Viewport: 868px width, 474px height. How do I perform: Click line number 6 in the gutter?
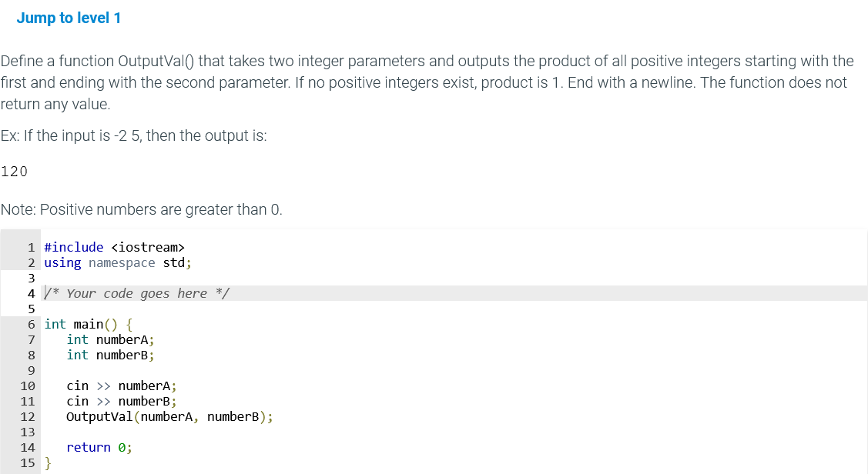click(32, 325)
